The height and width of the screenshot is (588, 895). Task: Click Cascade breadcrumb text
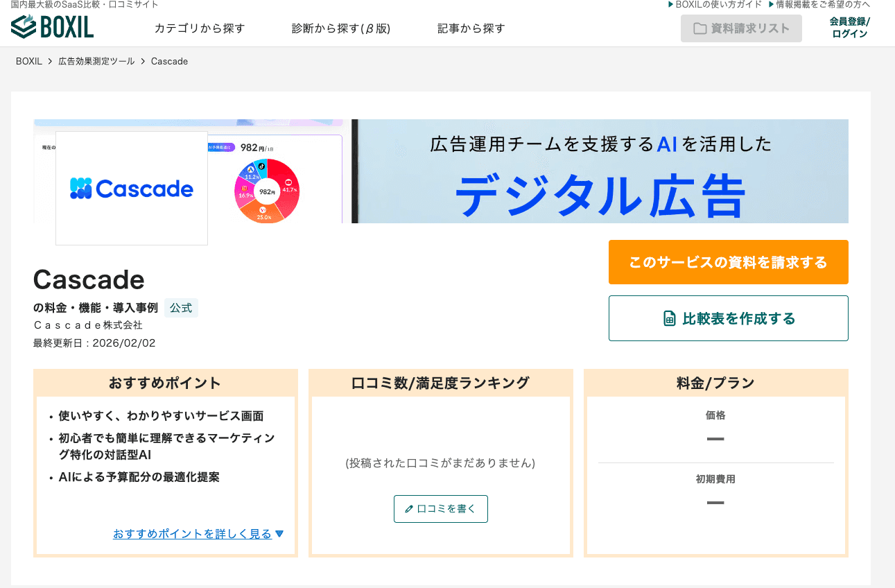[x=169, y=61]
